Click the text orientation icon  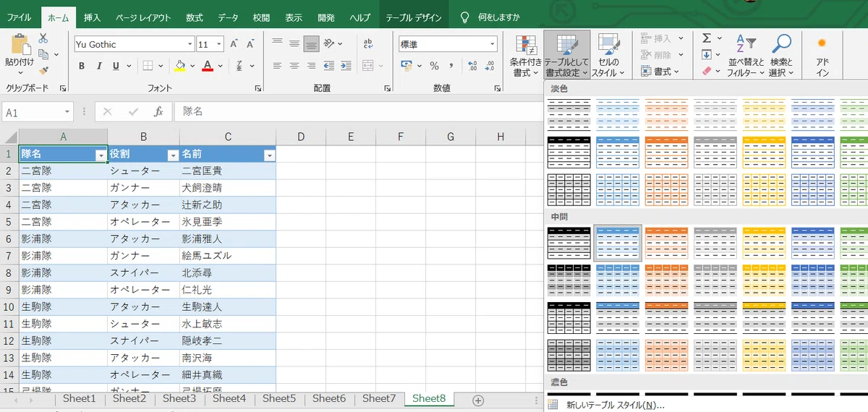click(330, 43)
